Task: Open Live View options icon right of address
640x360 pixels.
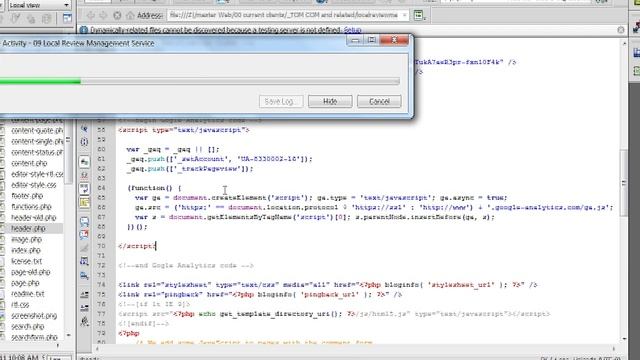Action: point(419,16)
